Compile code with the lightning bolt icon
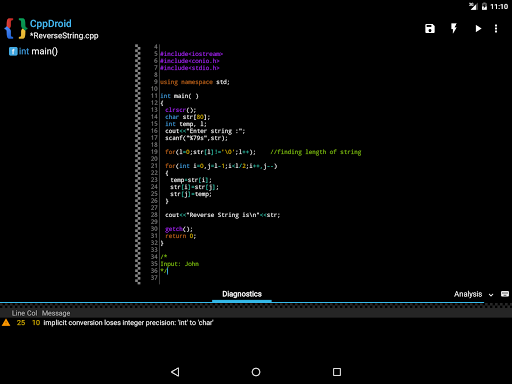 tap(454, 28)
